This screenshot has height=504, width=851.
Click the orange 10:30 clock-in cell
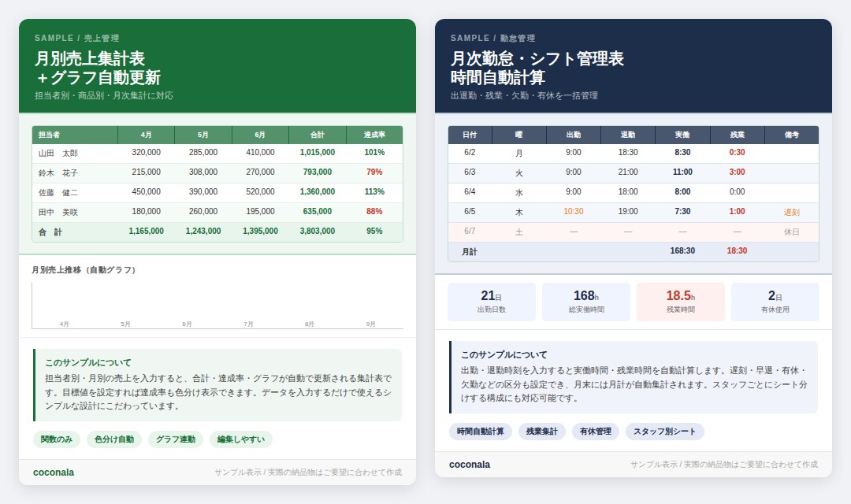(573, 211)
